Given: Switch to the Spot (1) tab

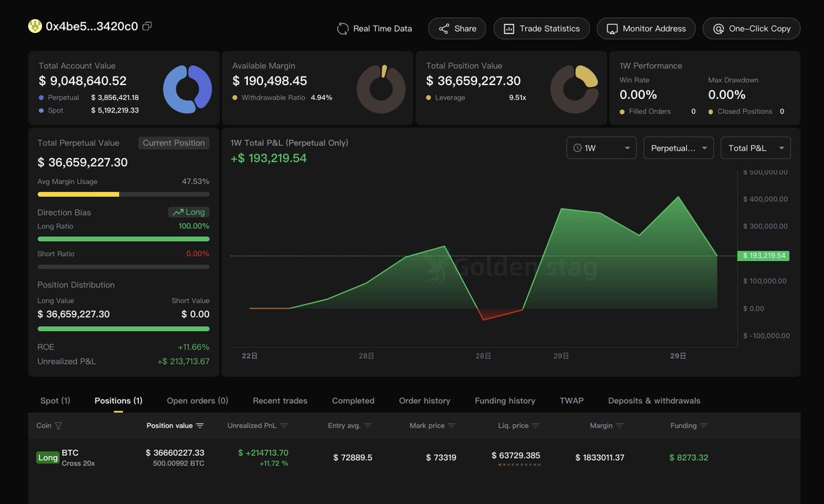Looking at the screenshot, I should [55, 400].
